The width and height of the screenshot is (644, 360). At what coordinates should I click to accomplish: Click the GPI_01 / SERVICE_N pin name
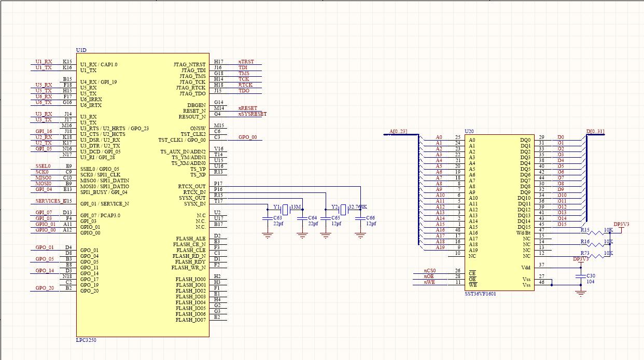point(104,204)
